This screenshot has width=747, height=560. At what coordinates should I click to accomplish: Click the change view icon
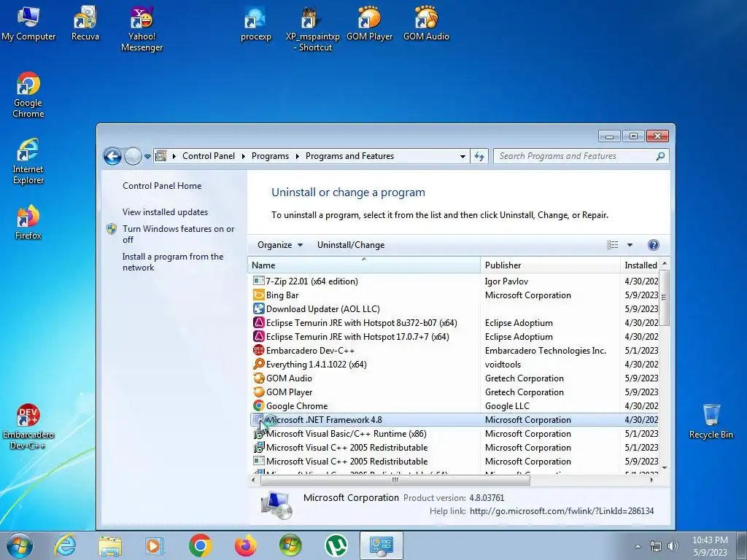[x=613, y=245]
